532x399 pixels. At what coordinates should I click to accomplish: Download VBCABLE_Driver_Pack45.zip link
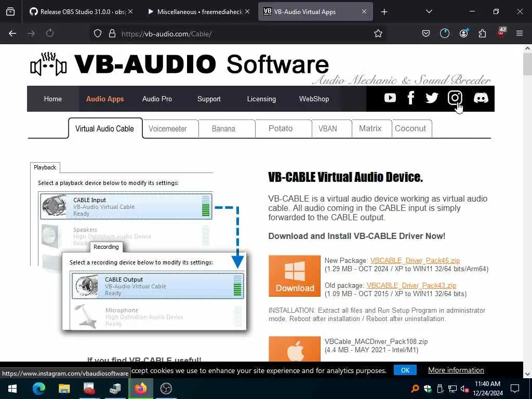[415, 261]
